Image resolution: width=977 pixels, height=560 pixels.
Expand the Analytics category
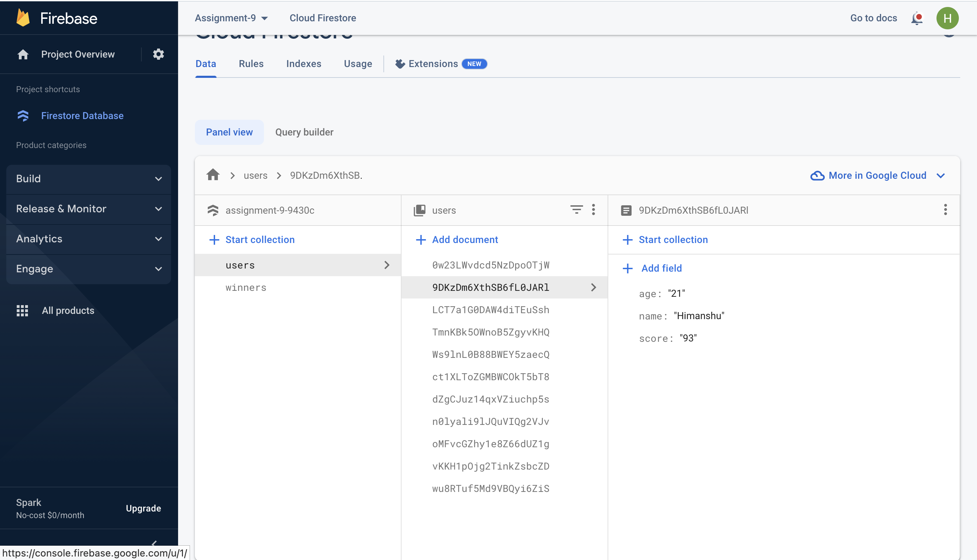[x=88, y=239]
